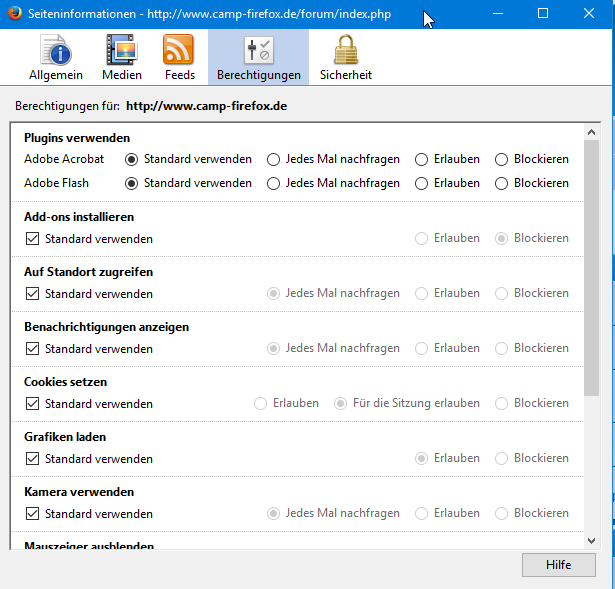Click the Firefox icon in title bar
The height and width of the screenshot is (589, 615).
pos(14,14)
